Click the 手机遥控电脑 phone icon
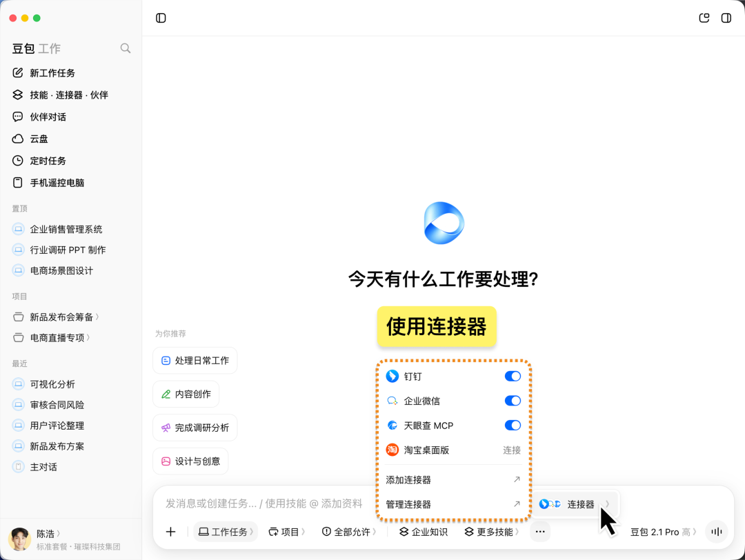The image size is (745, 560). point(17,182)
